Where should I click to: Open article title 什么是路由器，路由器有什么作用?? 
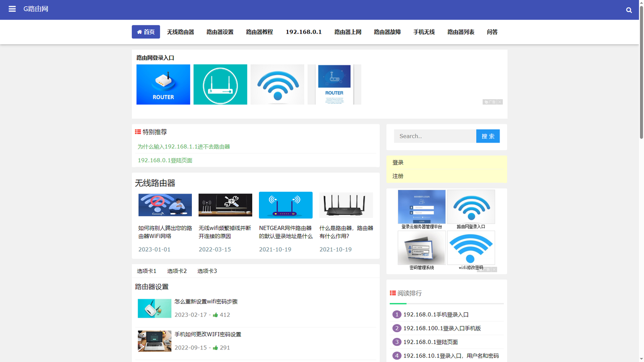(346, 232)
